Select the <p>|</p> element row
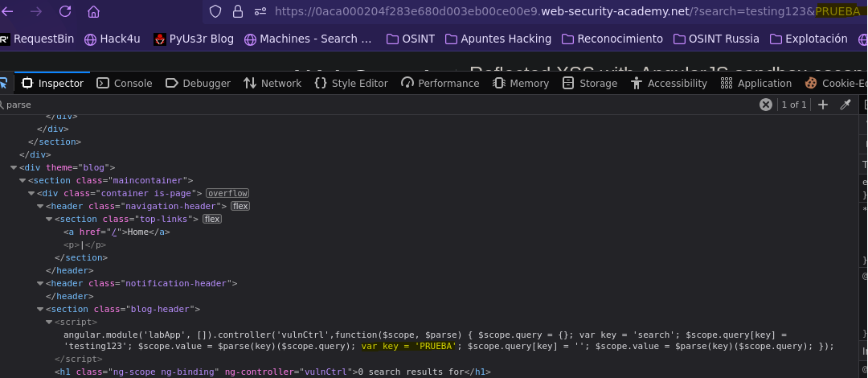 click(x=84, y=244)
